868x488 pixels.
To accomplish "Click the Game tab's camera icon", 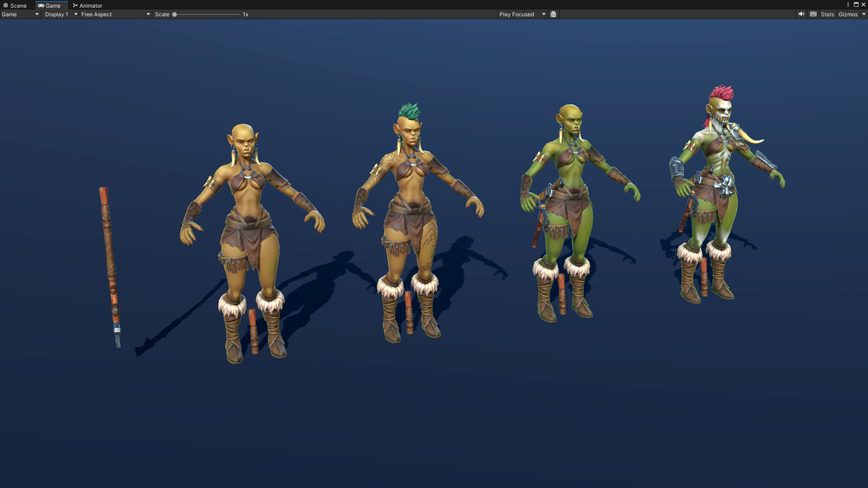I will 40,5.
